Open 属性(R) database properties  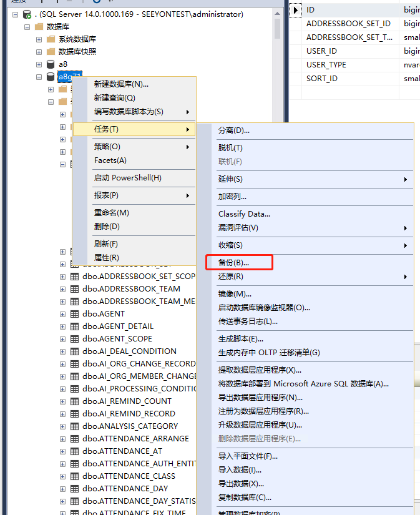tap(134, 257)
